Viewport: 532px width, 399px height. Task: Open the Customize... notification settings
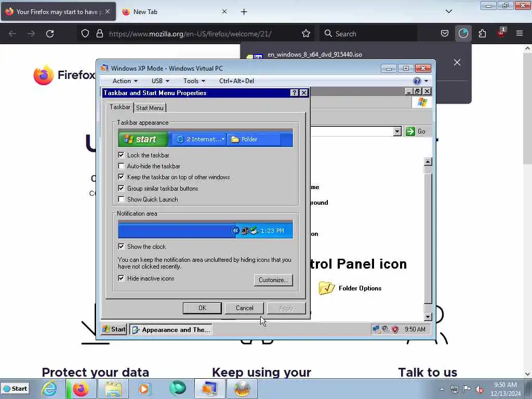point(273,280)
